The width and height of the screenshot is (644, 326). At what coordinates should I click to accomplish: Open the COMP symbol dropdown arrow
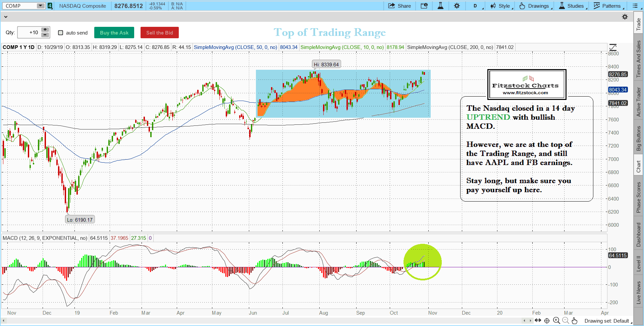40,6
